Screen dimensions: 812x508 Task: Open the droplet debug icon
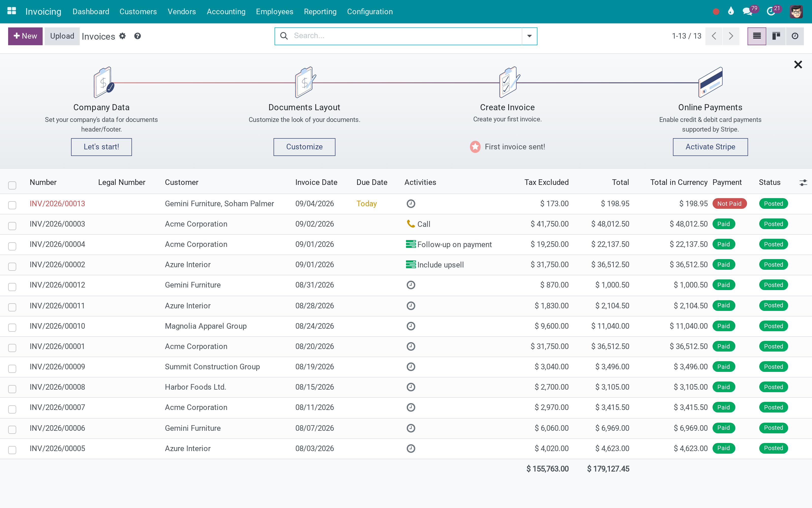[731, 11]
